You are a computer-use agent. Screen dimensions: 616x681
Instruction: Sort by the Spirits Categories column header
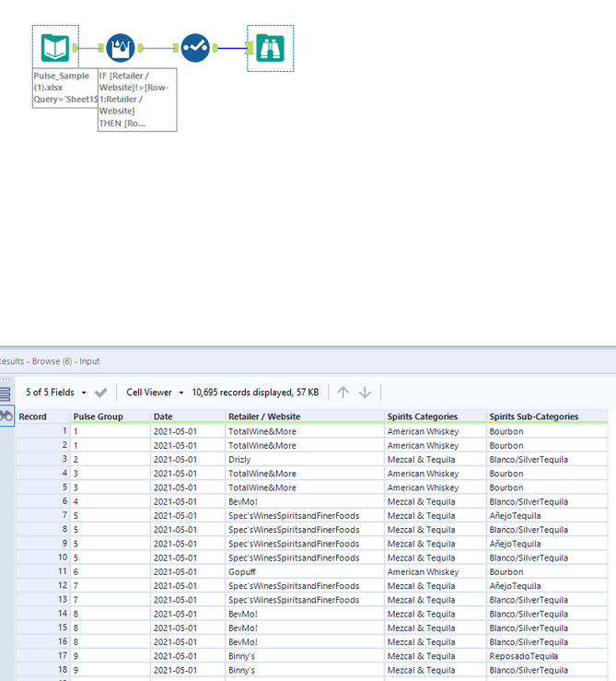pos(422,417)
